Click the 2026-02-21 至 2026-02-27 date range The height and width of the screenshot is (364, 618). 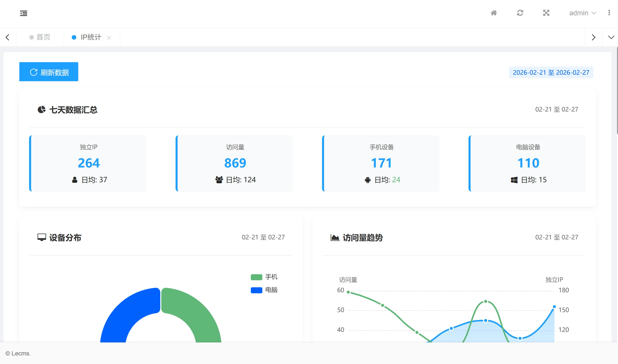[551, 72]
